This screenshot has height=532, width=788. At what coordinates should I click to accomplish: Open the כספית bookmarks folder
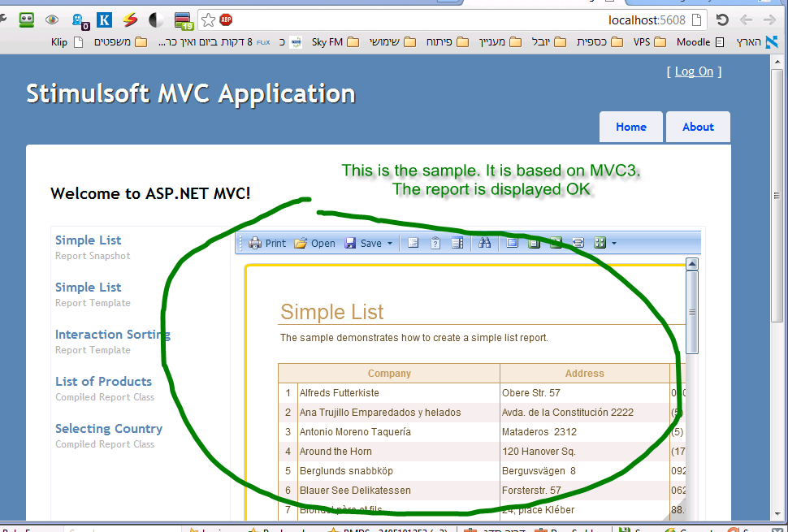click(x=600, y=42)
